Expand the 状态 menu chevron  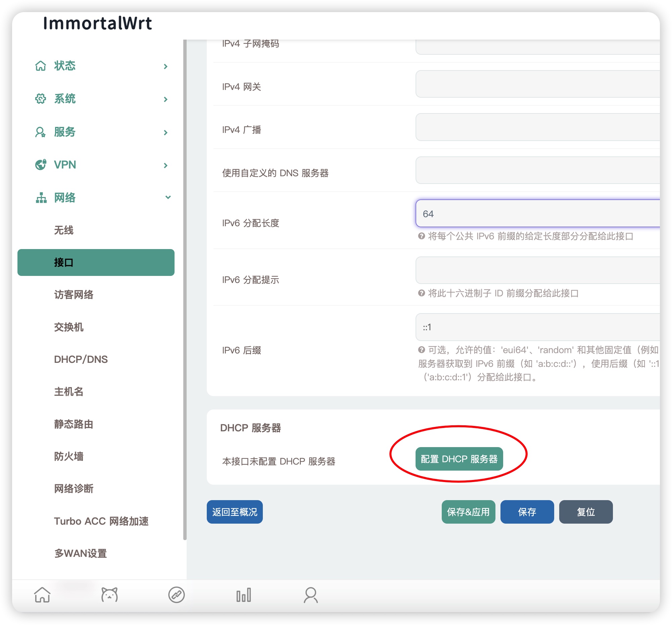pyautogui.click(x=165, y=66)
